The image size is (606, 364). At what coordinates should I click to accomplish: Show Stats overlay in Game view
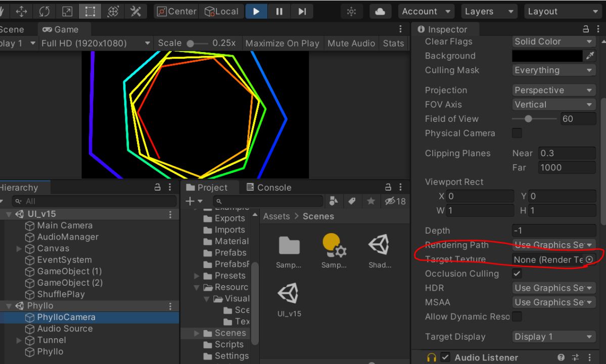click(393, 43)
